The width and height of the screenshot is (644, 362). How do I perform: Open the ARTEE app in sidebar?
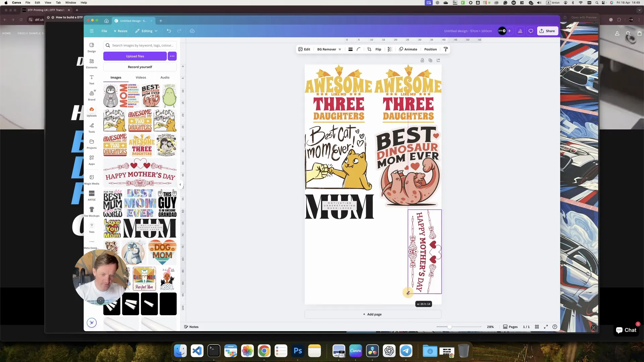coord(92,196)
